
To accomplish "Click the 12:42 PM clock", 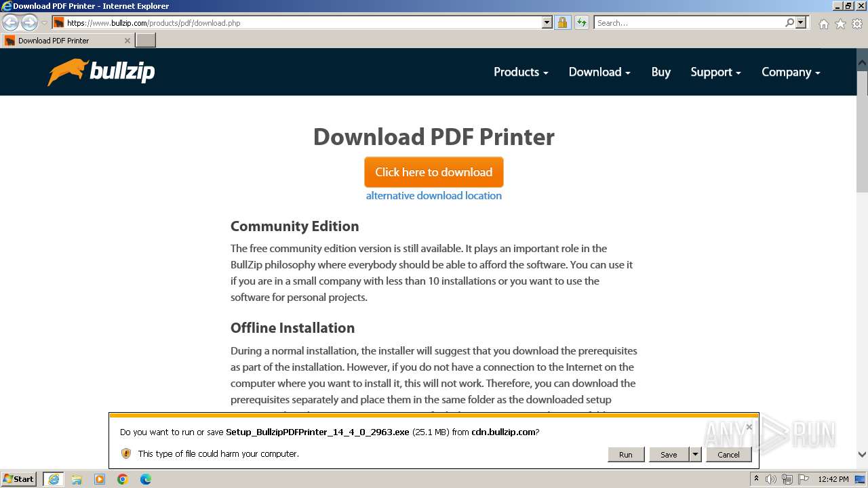I will 833,479.
